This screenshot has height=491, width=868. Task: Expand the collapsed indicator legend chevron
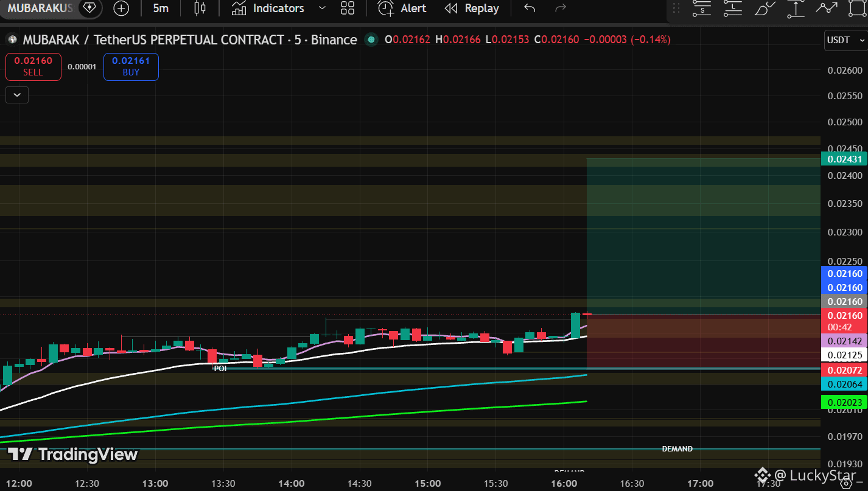click(17, 95)
